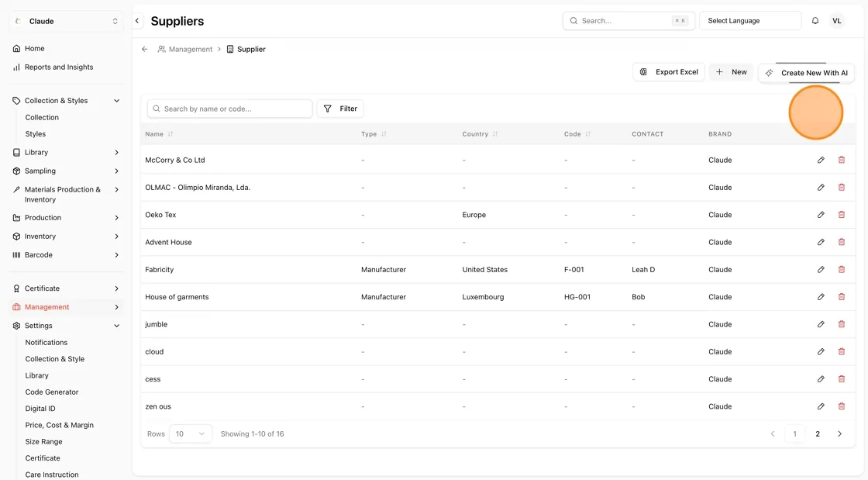Click the Export Excel button

[669, 72]
